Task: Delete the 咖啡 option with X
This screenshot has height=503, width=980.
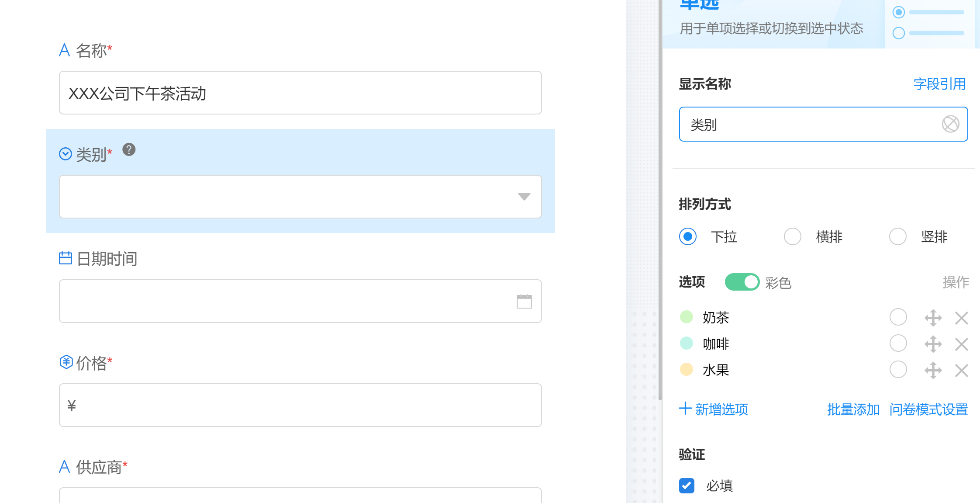Action: [x=961, y=344]
